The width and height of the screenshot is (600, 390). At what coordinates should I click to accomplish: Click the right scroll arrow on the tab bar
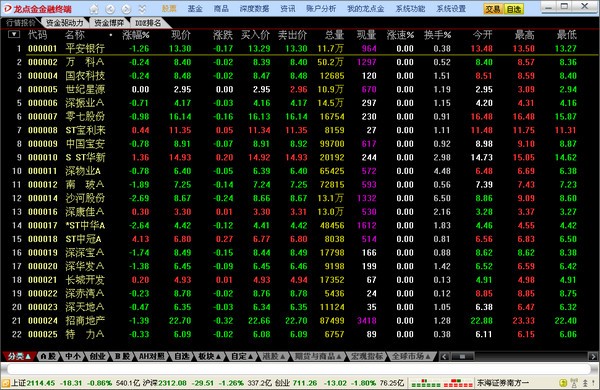coord(593,357)
